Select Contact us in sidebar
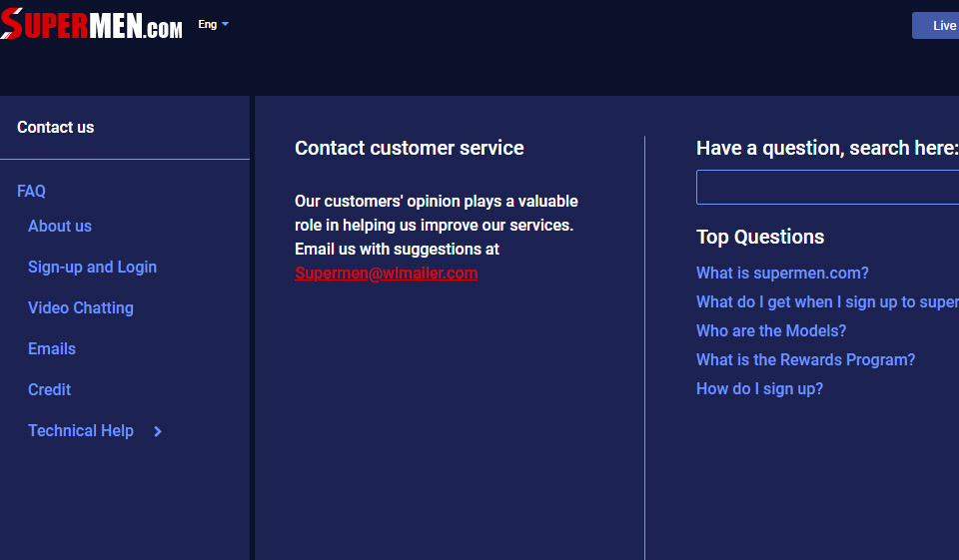Screen dimensions: 959x560 click(x=56, y=127)
